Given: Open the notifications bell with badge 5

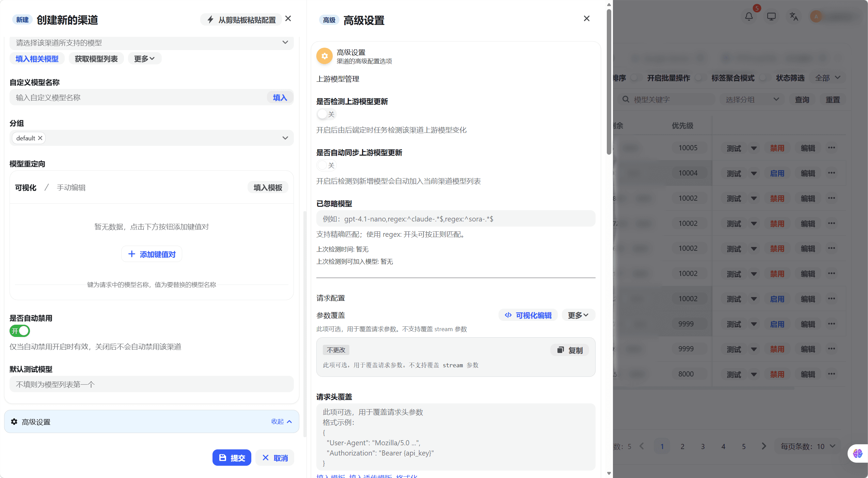Looking at the screenshot, I should point(748,16).
